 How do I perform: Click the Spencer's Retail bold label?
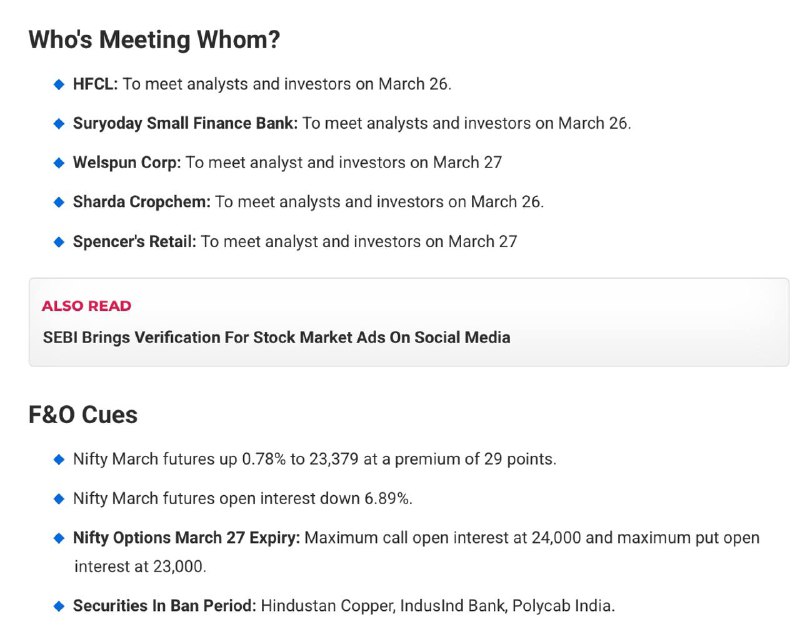[135, 241]
